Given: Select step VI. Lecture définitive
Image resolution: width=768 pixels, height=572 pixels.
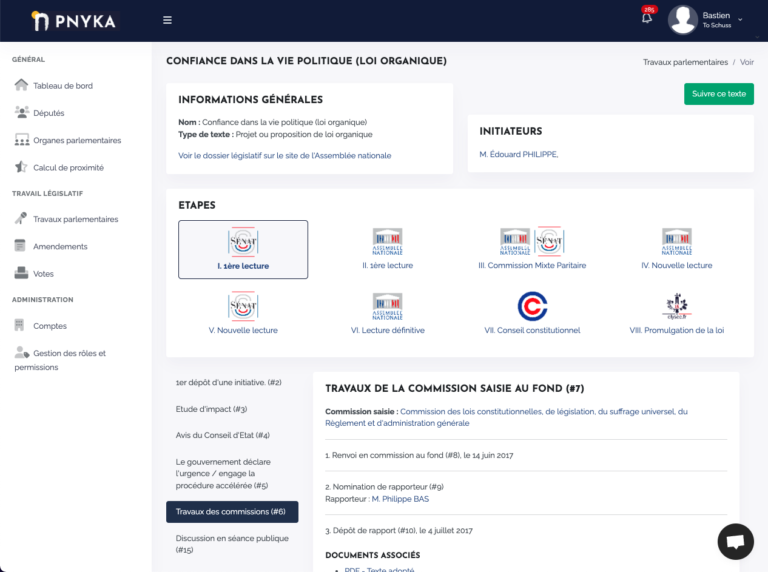Looking at the screenshot, I should click(387, 331).
